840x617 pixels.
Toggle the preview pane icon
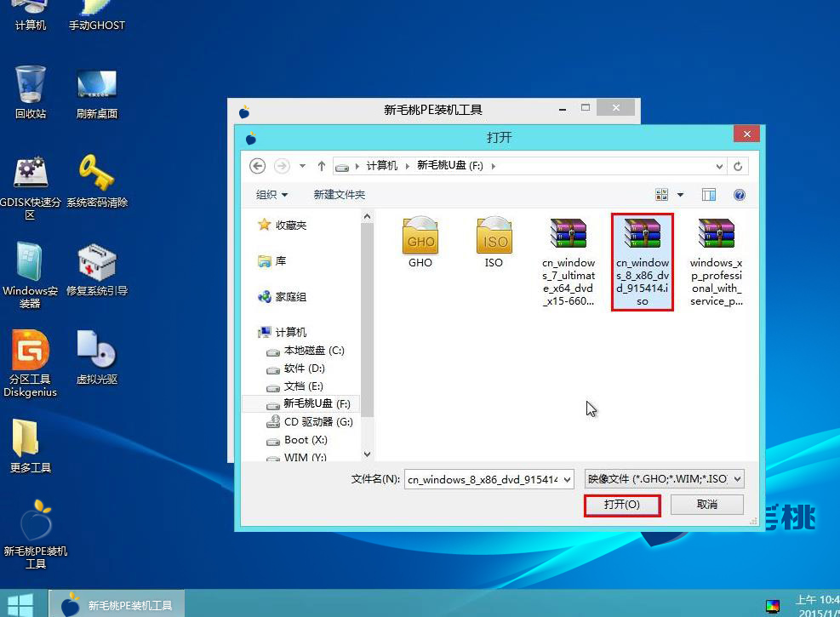[x=709, y=195]
